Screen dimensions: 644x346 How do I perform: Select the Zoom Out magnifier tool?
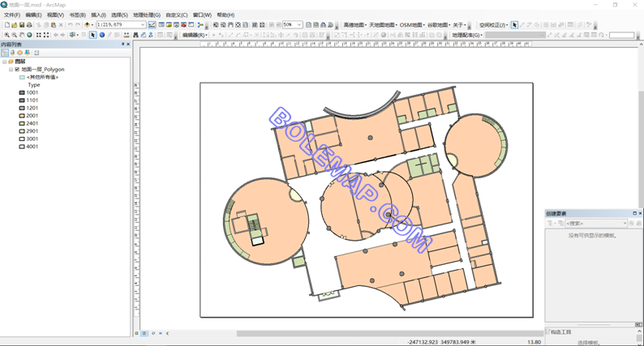15,35
